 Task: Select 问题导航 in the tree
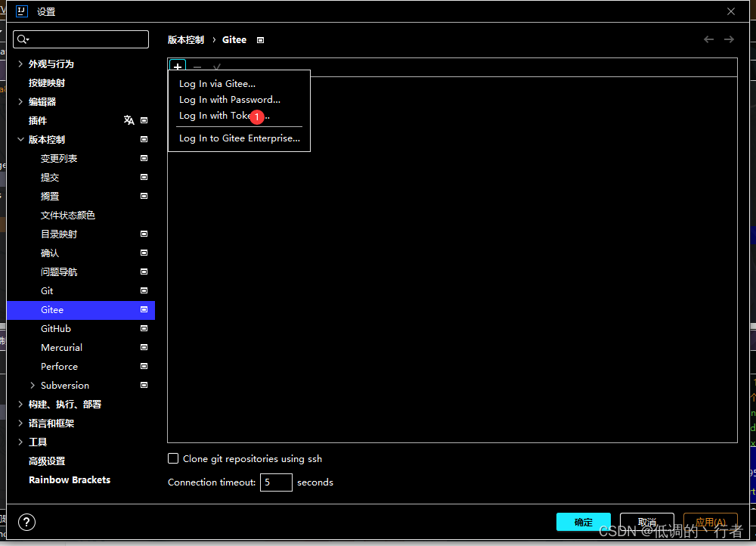click(x=59, y=272)
